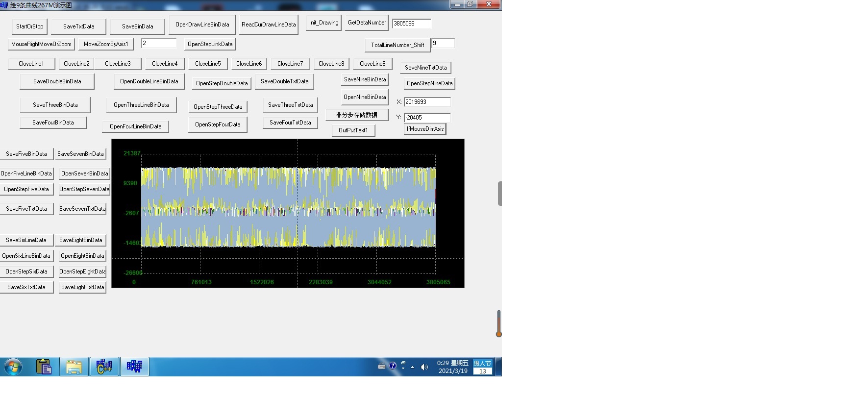Click SaveSevenBinData button
This screenshot has height=420, width=868.
tap(81, 154)
